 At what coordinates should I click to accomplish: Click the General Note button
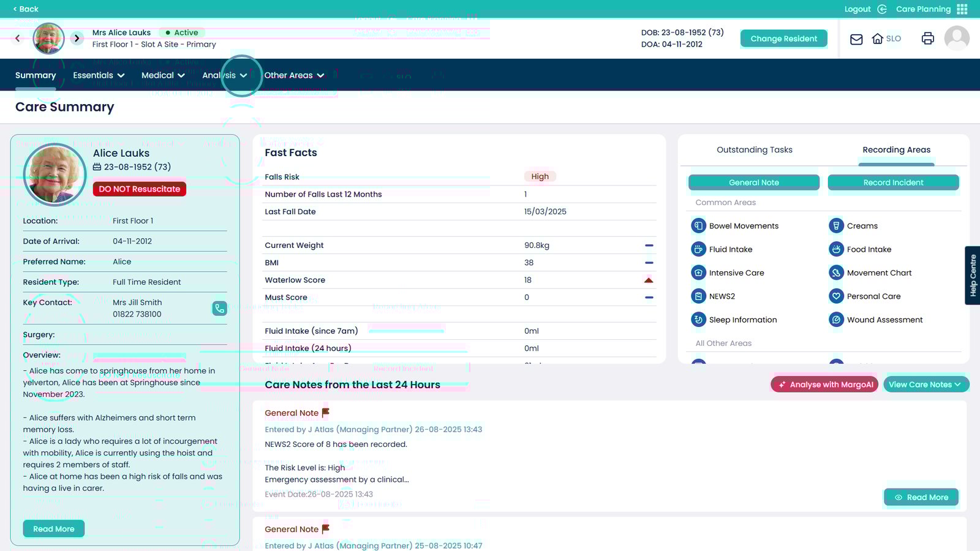[753, 182]
